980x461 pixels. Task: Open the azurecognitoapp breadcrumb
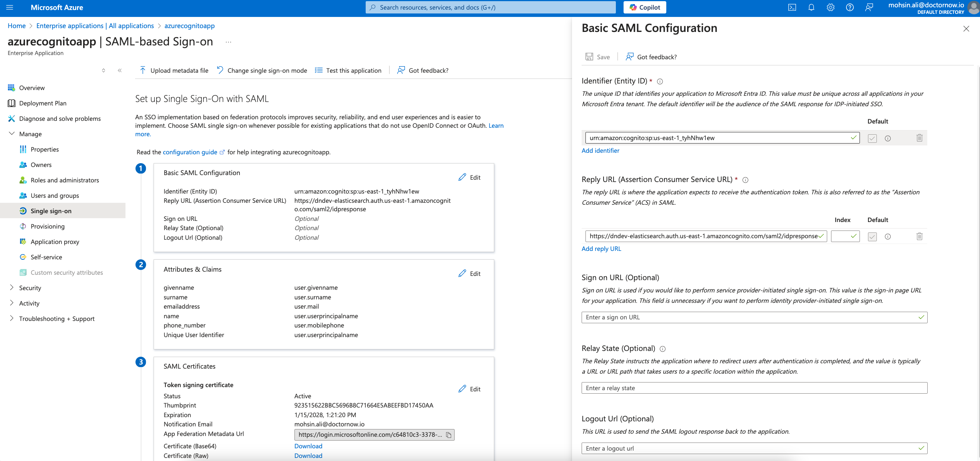click(189, 26)
